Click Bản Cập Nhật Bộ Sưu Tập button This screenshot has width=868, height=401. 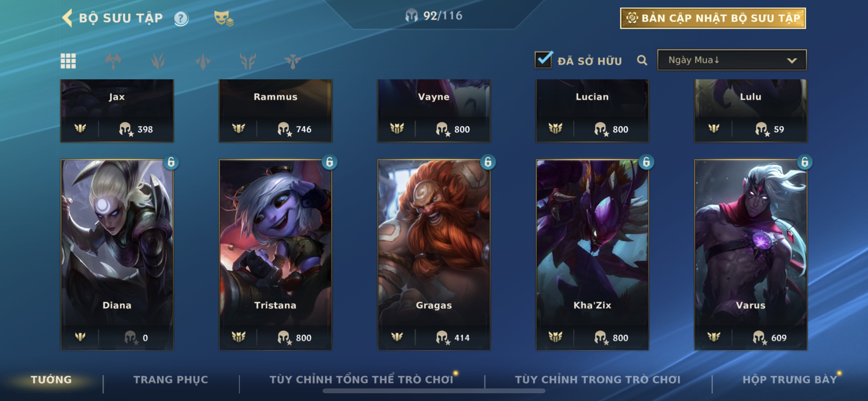click(713, 18)
